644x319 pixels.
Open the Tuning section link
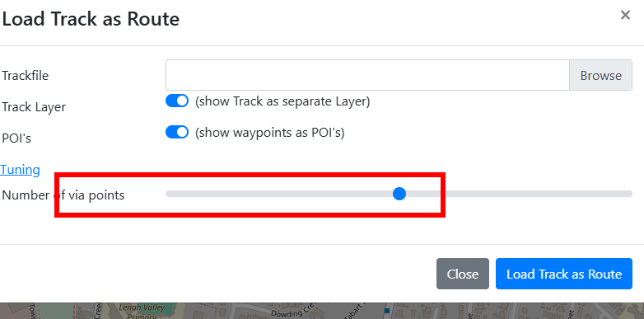(20, 169)
